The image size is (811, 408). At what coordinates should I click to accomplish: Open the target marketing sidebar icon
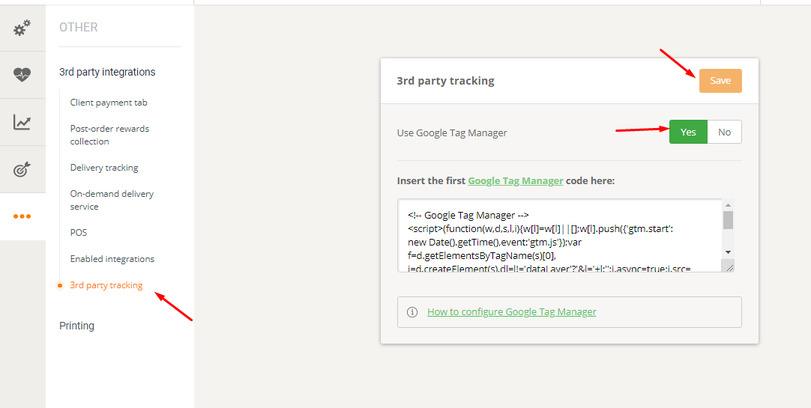pos(22,169)
